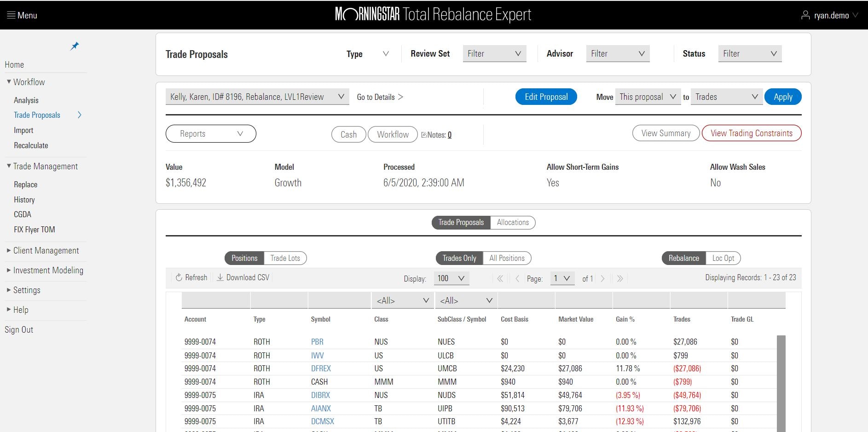Open Analysis in the sidebar
The height and width of the screenshot is (432, 868).
[x=26, y=100]
